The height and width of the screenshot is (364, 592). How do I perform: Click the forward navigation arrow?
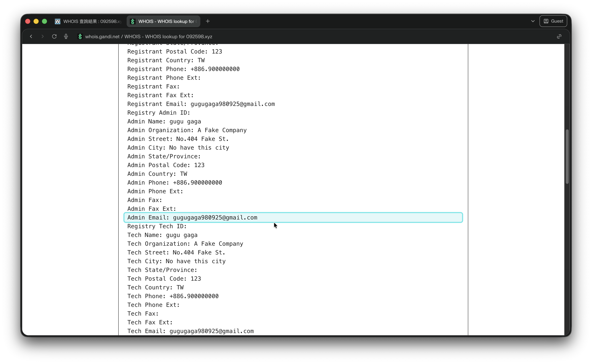pyautogui.click(x=42, y=36)
